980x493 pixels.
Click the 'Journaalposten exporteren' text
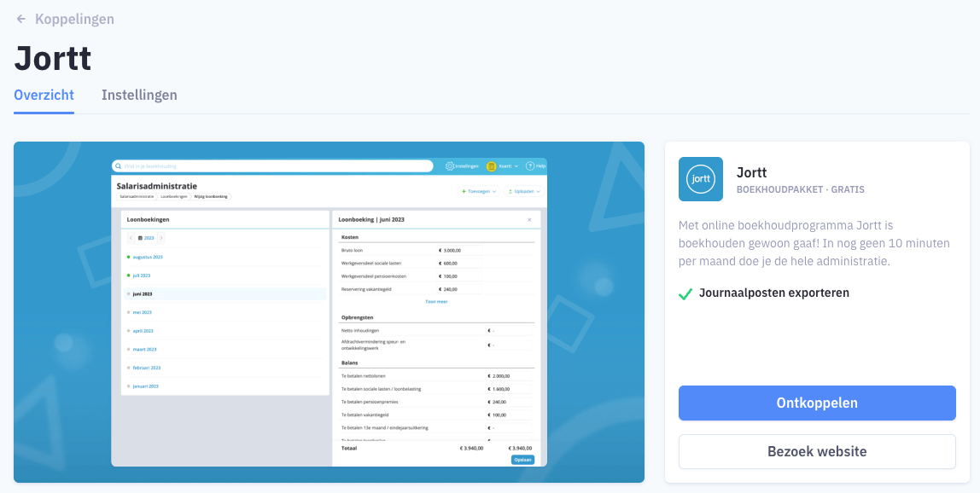coord(773,293)
